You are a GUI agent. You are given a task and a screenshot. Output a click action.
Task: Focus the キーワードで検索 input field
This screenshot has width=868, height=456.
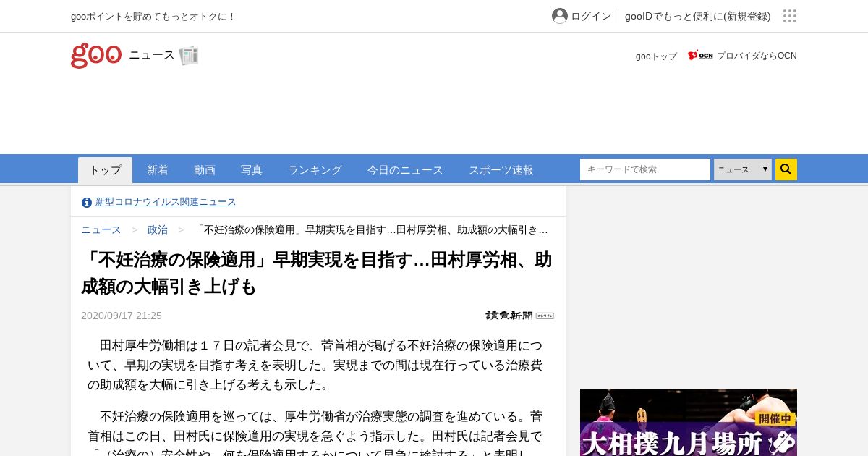click(645, 169)
